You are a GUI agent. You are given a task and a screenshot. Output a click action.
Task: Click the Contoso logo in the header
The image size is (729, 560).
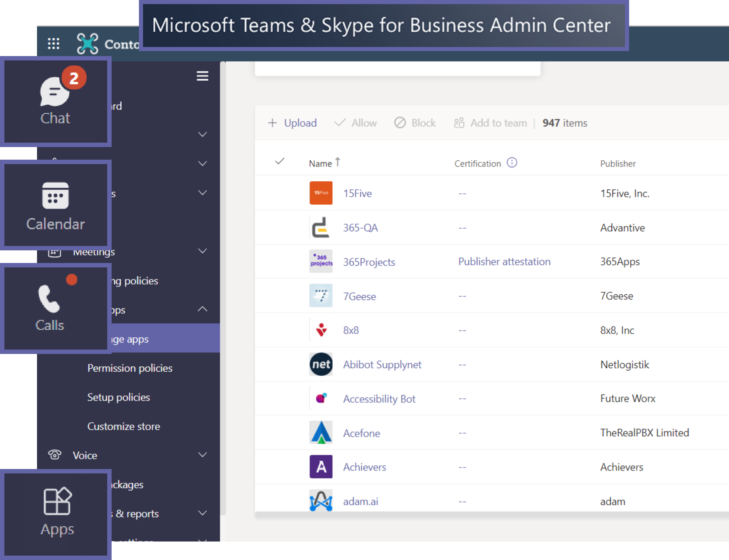(x=87, y=43)
